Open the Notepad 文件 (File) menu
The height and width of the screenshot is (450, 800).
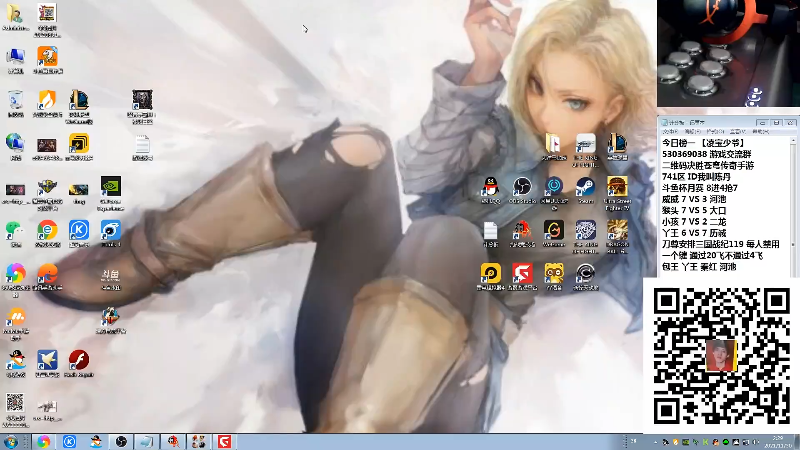tap(670, 132)
